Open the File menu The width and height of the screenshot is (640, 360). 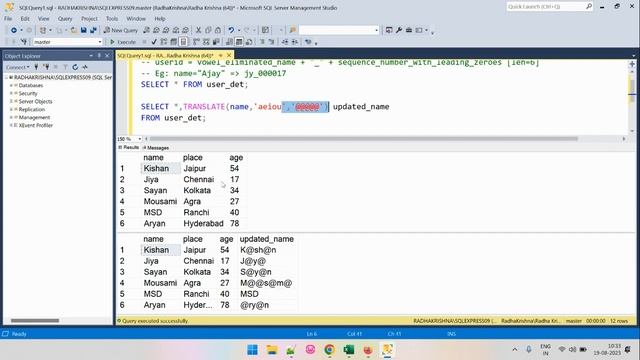(8, 19)
